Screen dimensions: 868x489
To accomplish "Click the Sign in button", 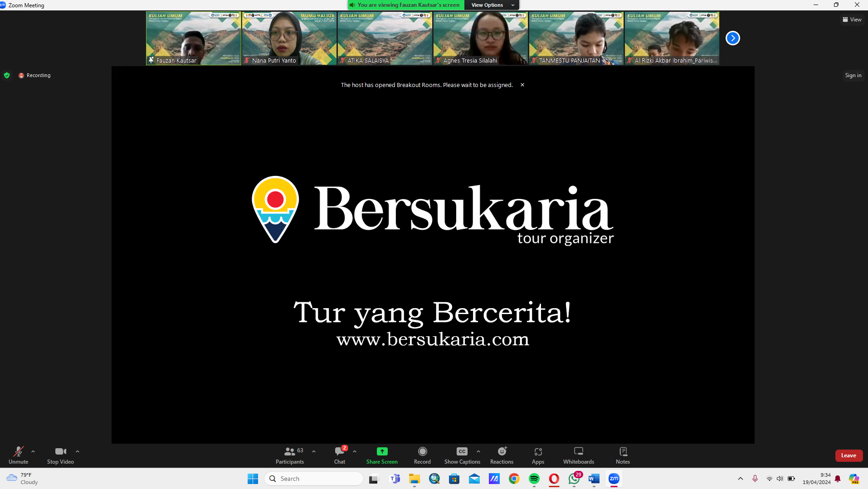I will pos(853,75).
